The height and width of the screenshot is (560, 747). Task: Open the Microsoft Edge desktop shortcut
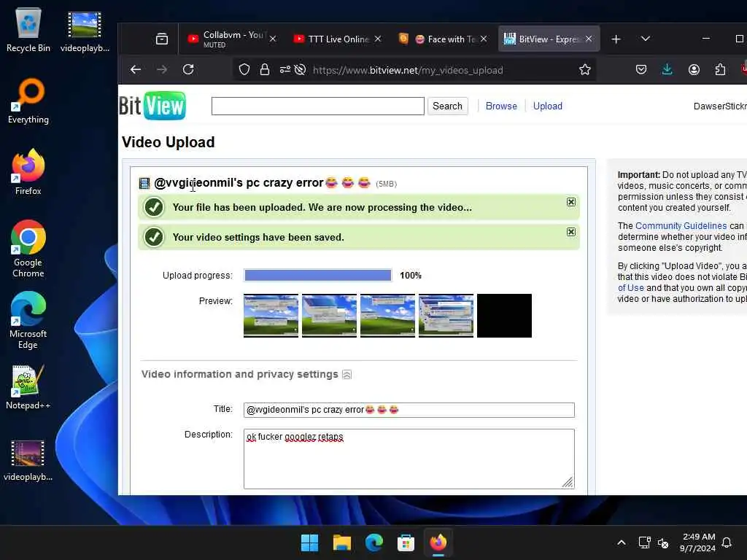point(28,320)
